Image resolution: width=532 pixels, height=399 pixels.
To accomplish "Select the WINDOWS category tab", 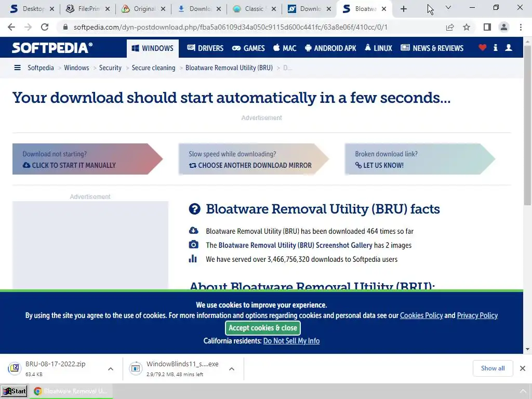I will click(152, 48).
